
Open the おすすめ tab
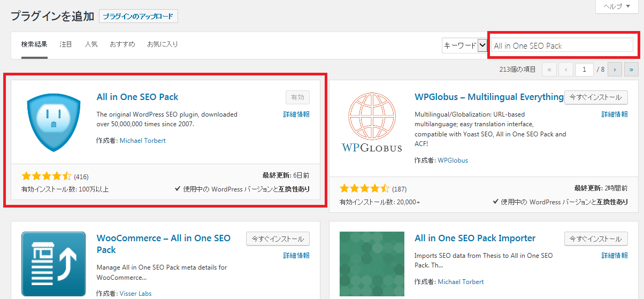[x=122, y=44]
